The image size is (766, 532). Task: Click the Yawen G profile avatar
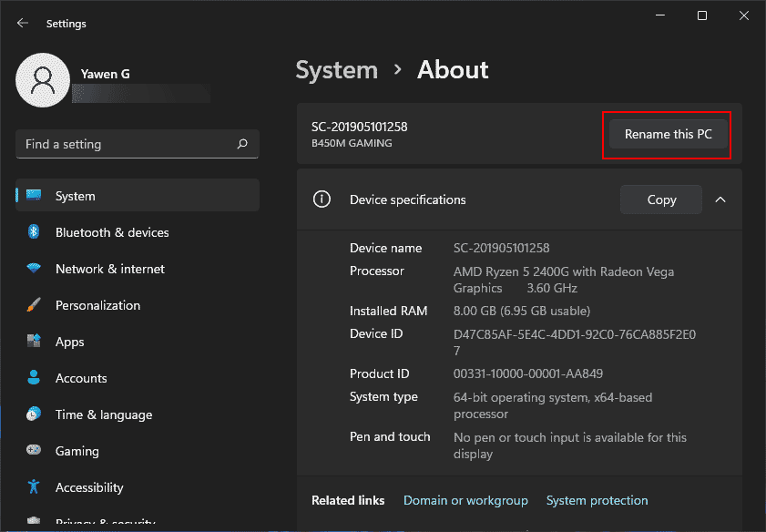[x=43, y=80]
